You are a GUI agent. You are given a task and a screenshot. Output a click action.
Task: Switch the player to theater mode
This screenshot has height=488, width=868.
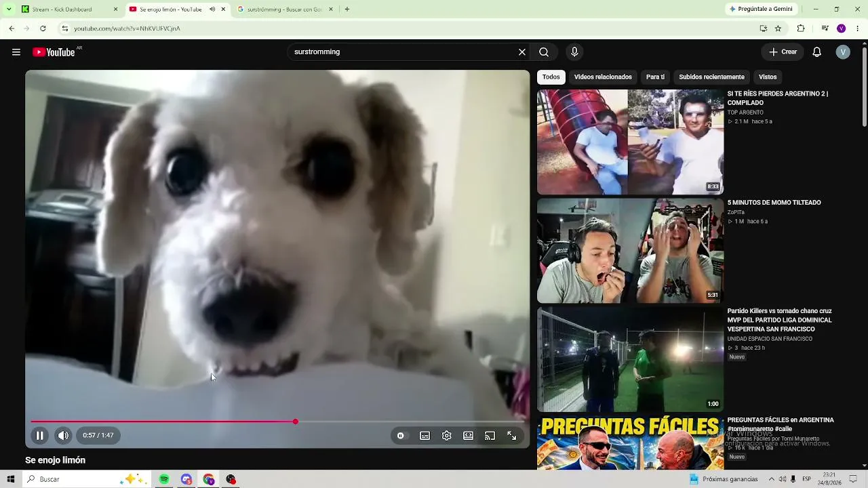tap(469, 436)
